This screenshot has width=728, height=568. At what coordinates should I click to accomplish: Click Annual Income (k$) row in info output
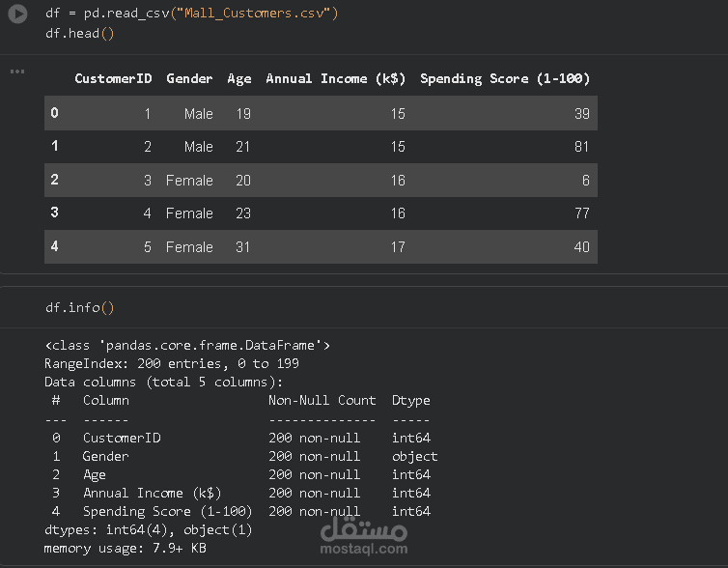(x=241, y=494)
